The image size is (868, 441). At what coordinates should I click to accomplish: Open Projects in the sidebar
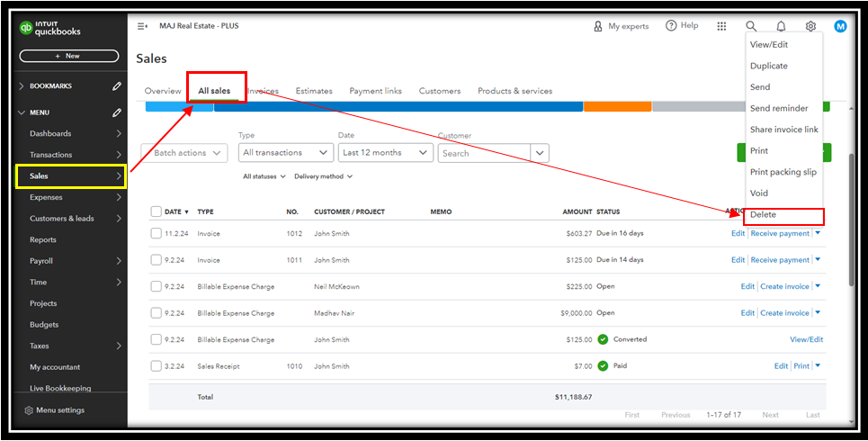(43, 303)
